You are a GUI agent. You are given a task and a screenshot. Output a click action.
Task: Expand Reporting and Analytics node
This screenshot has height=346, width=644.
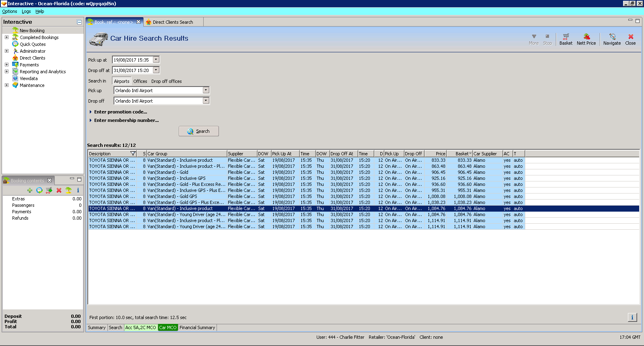[6, 72]
